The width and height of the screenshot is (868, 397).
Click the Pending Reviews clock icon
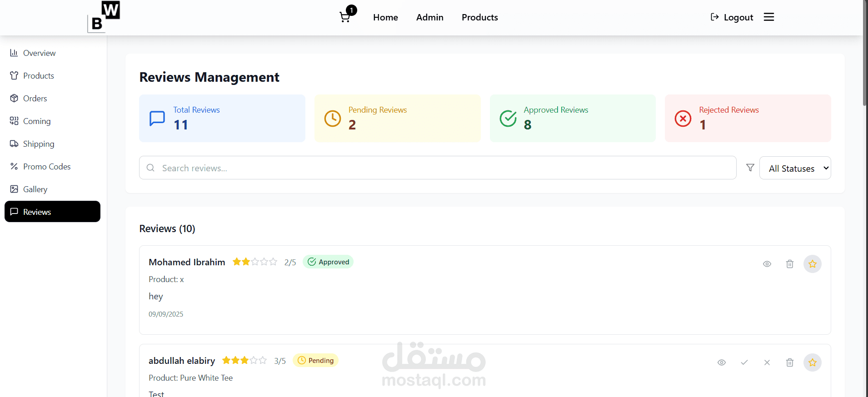[333, 119]
